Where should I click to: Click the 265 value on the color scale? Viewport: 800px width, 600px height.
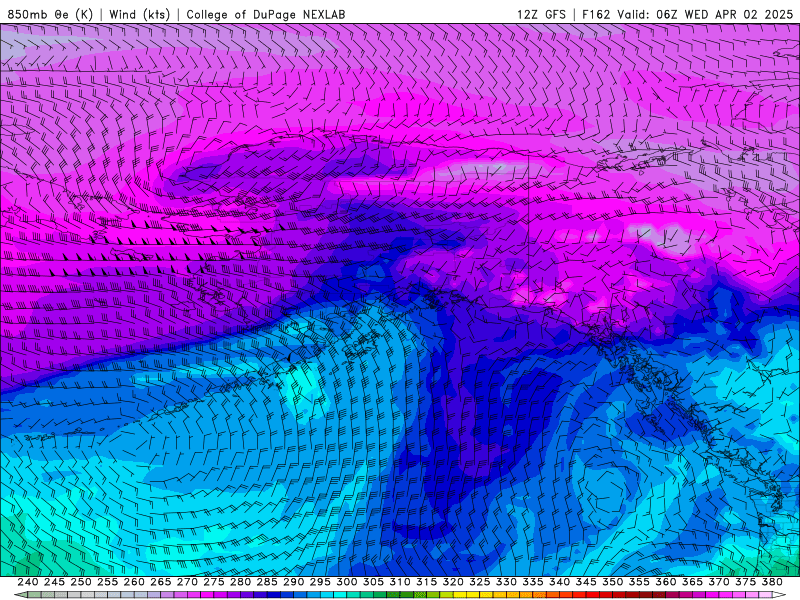pyautogui.click(x=161, y=582)
